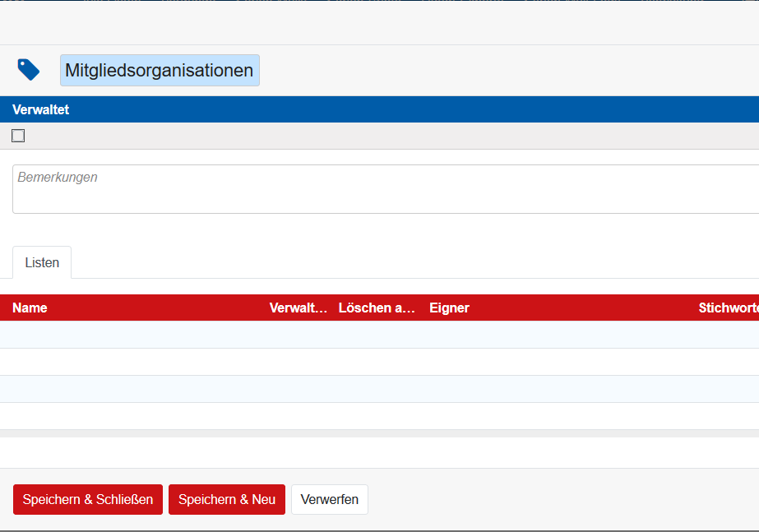Click the Löschen a… column header

click(377, 308)
